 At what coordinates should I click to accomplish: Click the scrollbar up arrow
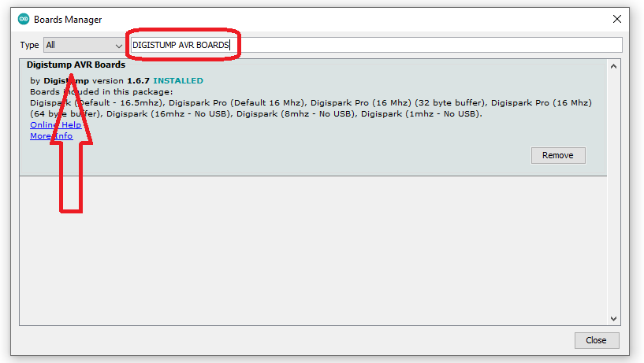[613, 66]
